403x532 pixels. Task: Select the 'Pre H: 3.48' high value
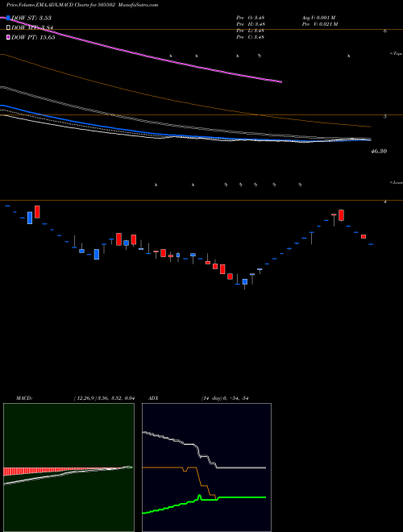click(251, 24)
